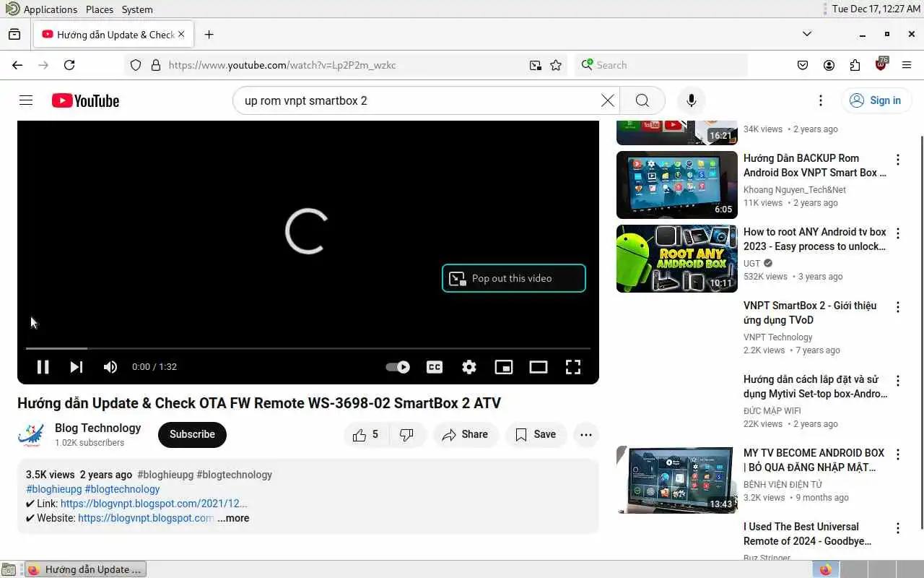The image size is (924, 578).
Task: Open Root ANY Android box thumbnail
Action: 677,259
